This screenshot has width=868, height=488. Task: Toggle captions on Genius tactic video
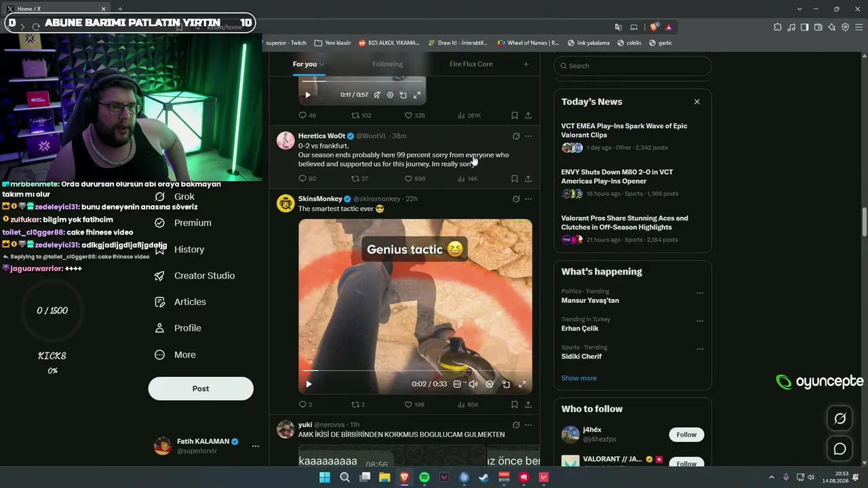point(457,384)
